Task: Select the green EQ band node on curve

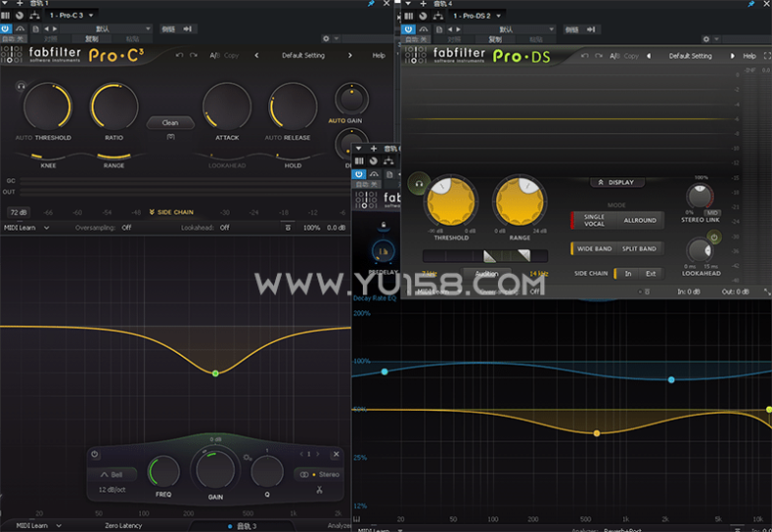Action: (x=215, y=373)
